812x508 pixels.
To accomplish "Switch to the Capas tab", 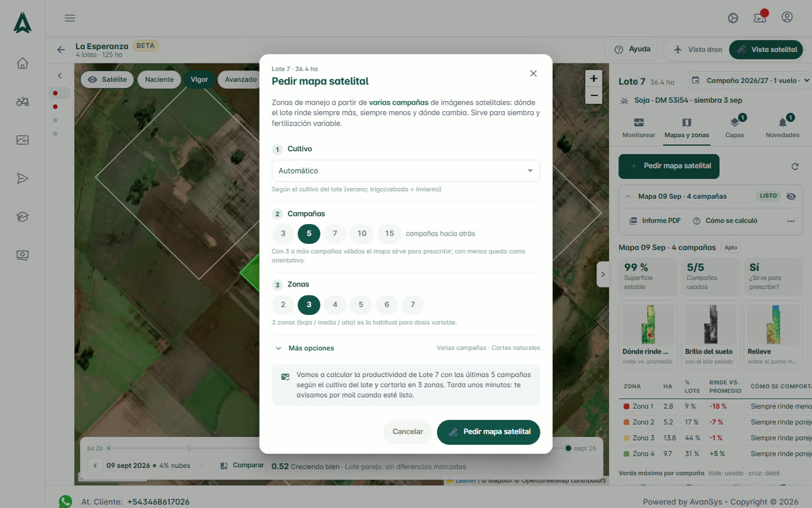I will pyautogui.click(x=735, y=127).
